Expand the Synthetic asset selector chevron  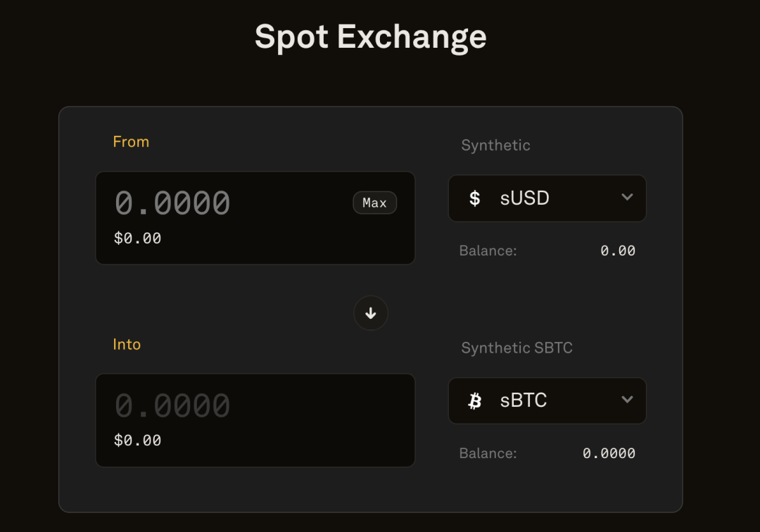pos(627,198)
